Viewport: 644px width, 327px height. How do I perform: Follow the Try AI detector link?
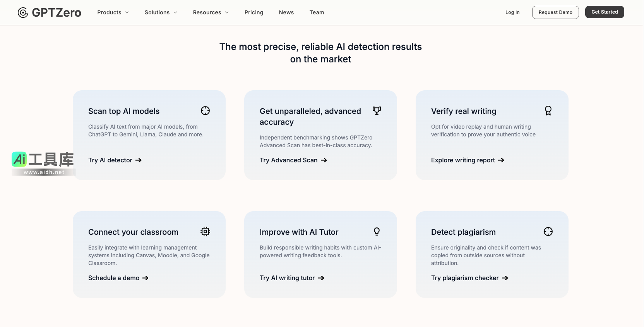coord(115,160)
